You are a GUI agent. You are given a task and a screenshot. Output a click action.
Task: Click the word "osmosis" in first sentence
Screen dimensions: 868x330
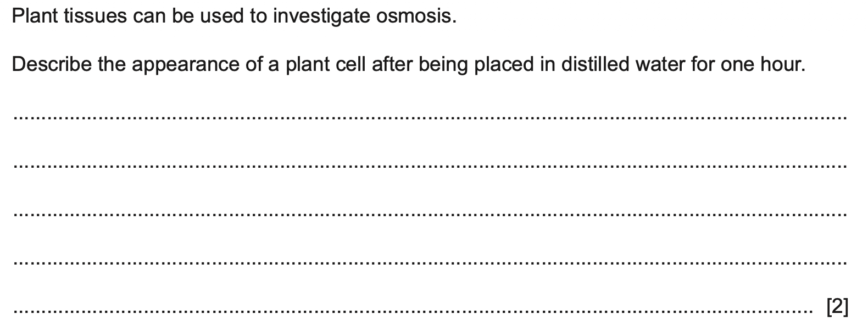415,16
